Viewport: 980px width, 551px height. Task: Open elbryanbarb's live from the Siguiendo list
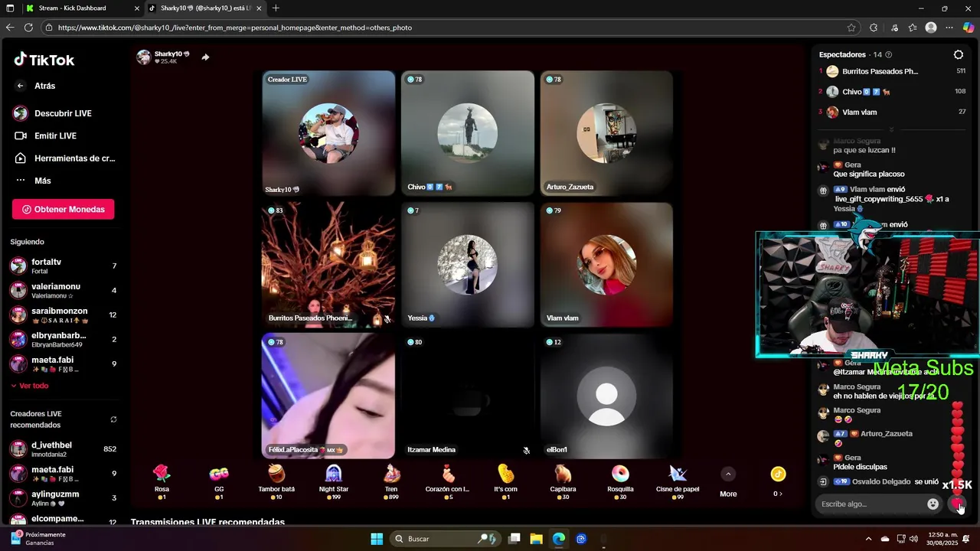click(x=63, y=339)
